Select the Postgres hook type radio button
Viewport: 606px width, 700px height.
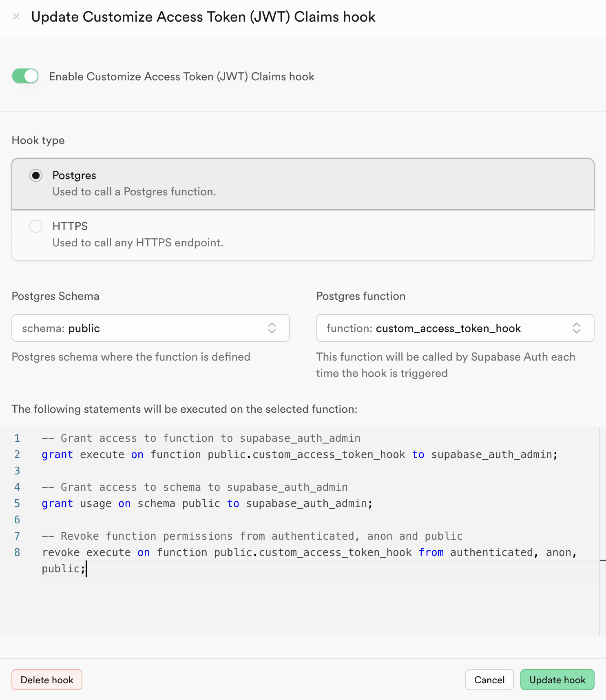(36, 175)
